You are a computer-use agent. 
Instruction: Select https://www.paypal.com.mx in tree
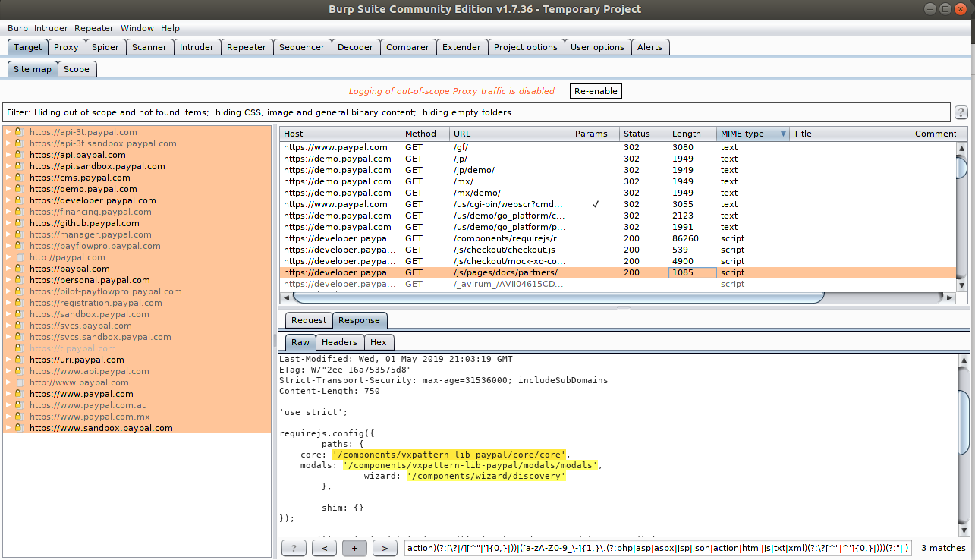pos(90,417)
